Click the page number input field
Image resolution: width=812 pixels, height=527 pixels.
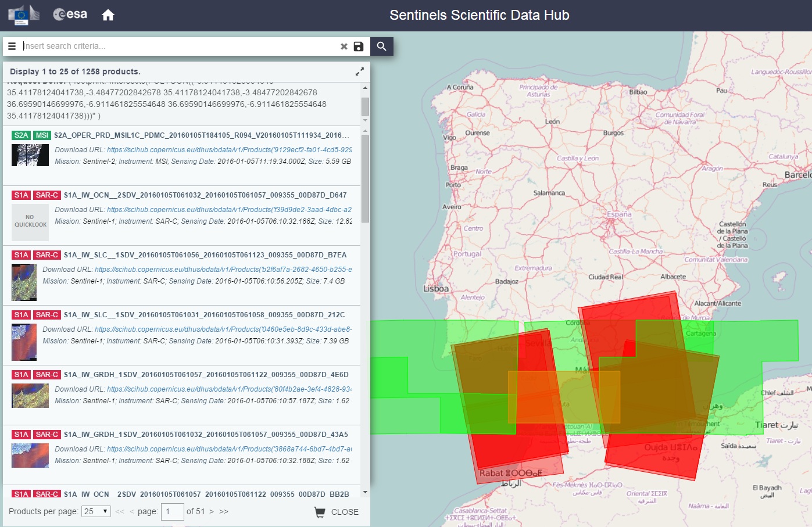point(171,511)
